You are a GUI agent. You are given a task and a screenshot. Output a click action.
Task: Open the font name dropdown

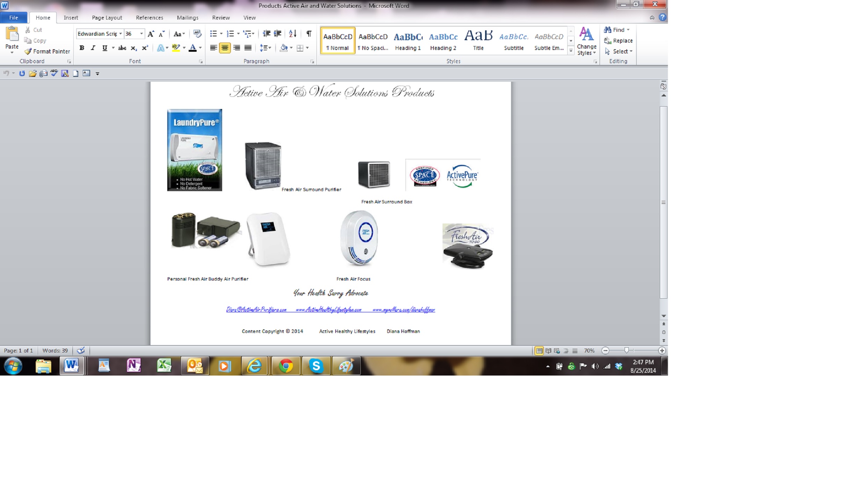121,34
